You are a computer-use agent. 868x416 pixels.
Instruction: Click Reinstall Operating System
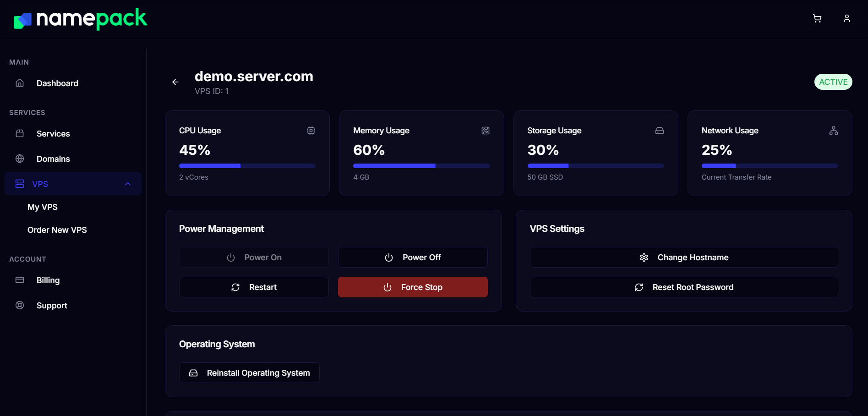[x=249, y=372]
